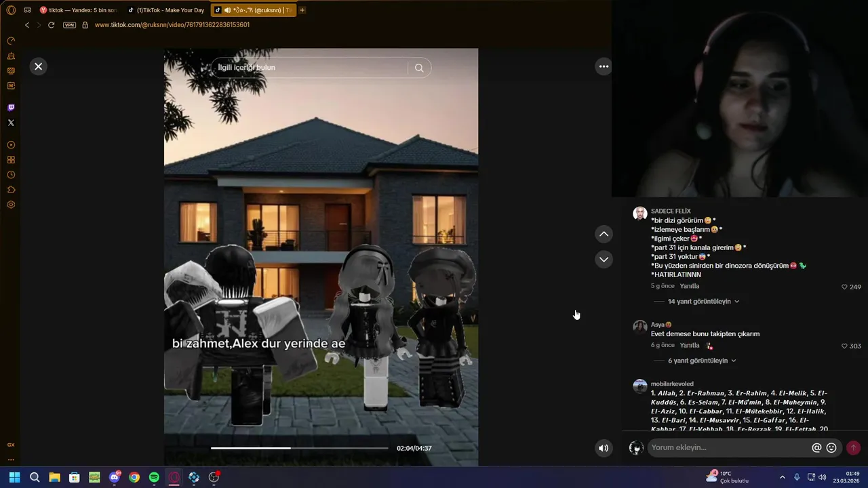Screen dimensions: 868x488
Task: Open Windows Start menu
Action: click(x=14, y=477)
